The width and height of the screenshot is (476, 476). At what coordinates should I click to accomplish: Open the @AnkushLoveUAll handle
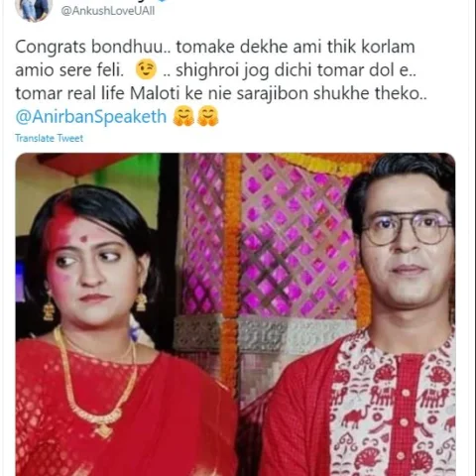tap(108, 11)
